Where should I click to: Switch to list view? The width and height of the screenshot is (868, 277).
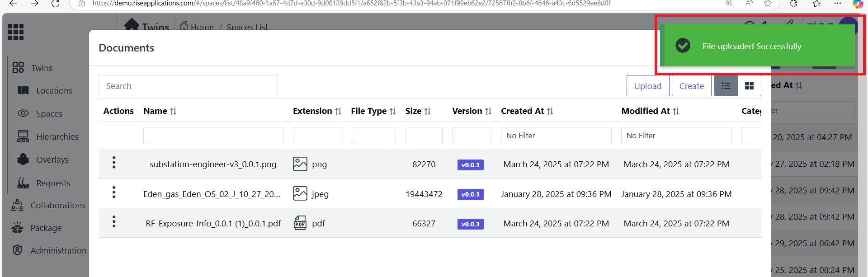pyautogui.click(x=726, y=86)
